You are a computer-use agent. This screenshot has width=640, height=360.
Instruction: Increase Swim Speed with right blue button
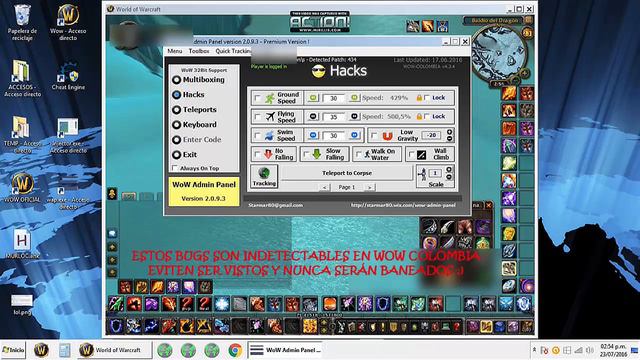[354, 135]
